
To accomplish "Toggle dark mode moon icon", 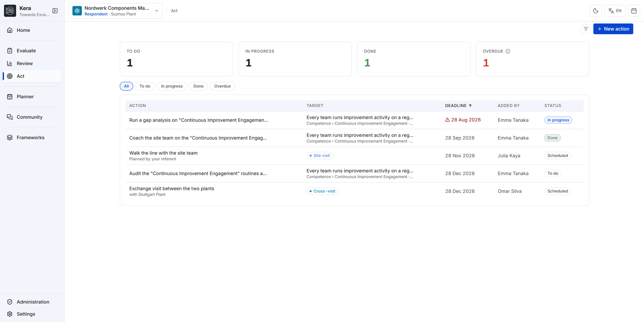I will click(596, 11).
